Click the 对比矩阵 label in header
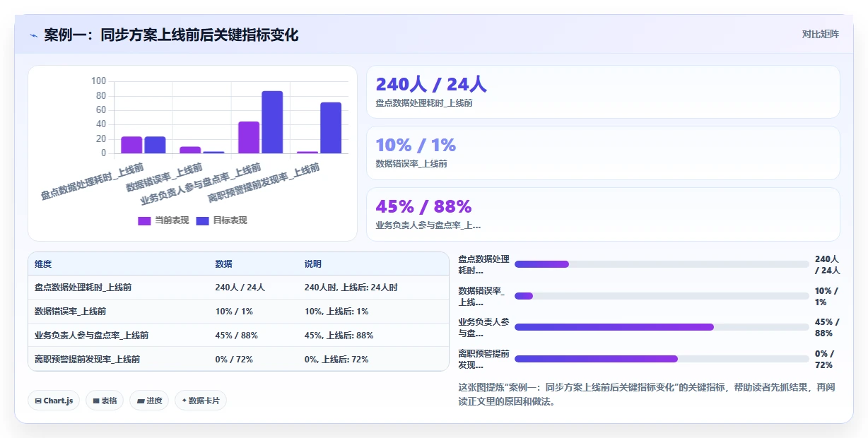The image size is (868, 438). (x=820, y=34)
